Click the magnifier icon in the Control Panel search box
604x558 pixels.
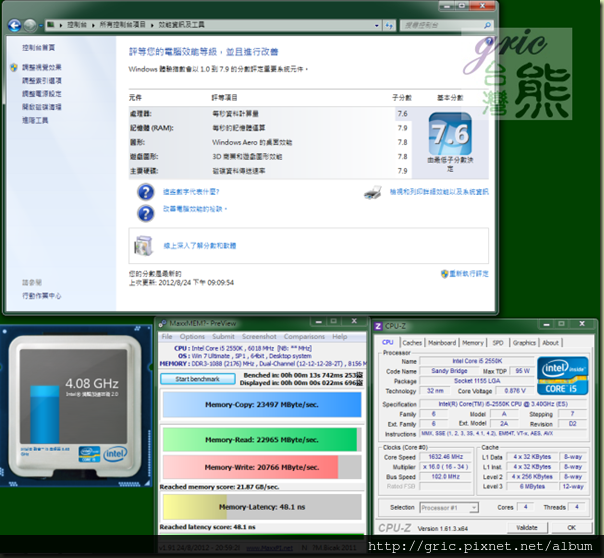coord(487,25)
